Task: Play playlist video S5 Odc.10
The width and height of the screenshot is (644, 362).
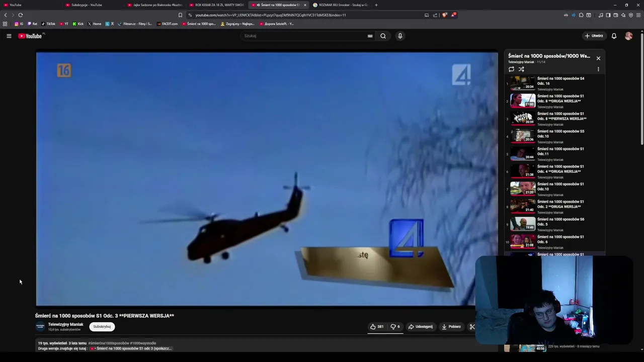Action: tap(554, 136)
